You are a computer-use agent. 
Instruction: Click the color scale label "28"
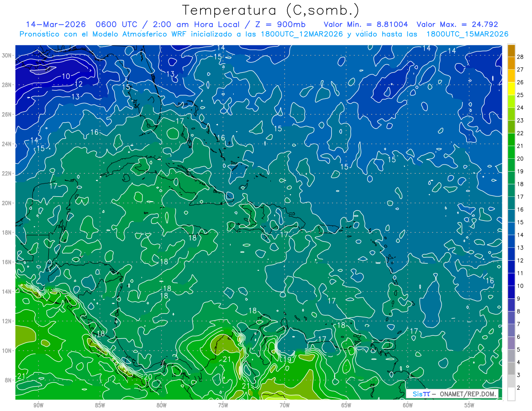[520, 57]
